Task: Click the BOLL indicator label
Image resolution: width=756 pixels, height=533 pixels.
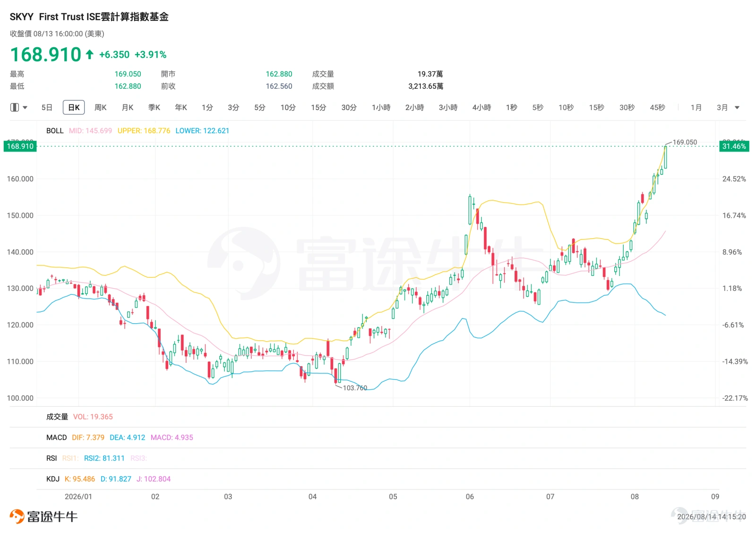Action: (x=55, y=131)
